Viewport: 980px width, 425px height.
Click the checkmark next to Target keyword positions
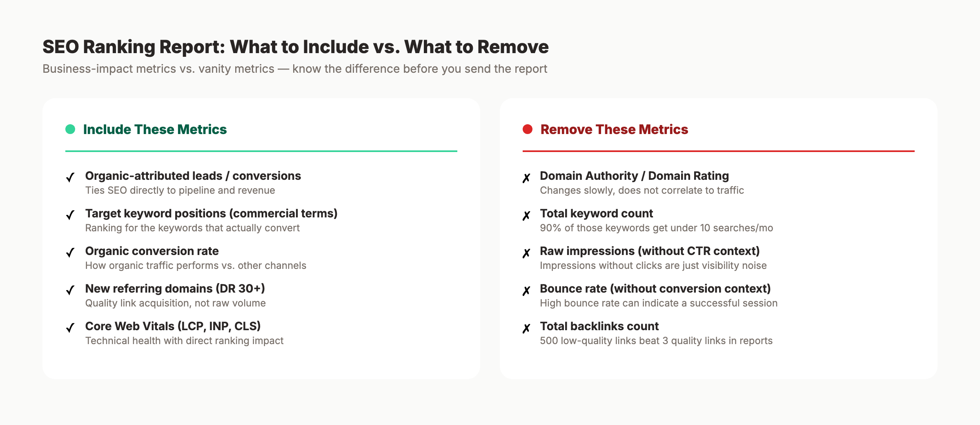click(70, 214)
